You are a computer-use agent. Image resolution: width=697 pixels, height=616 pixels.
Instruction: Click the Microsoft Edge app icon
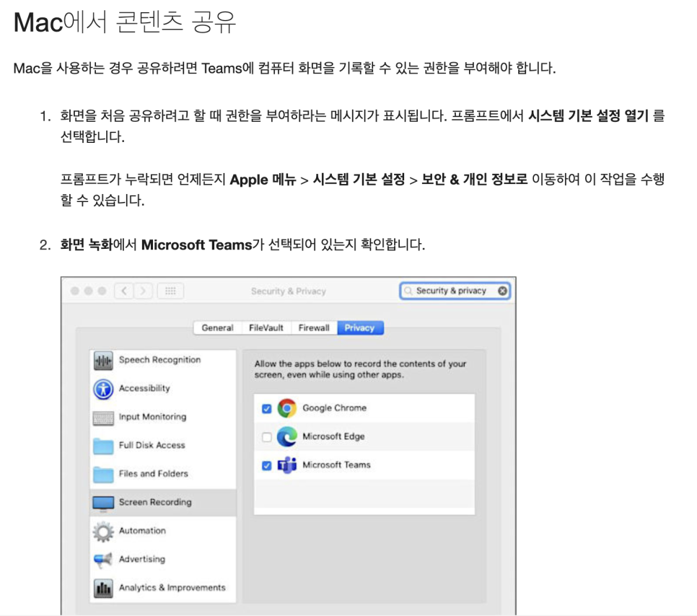click(286, 436)
